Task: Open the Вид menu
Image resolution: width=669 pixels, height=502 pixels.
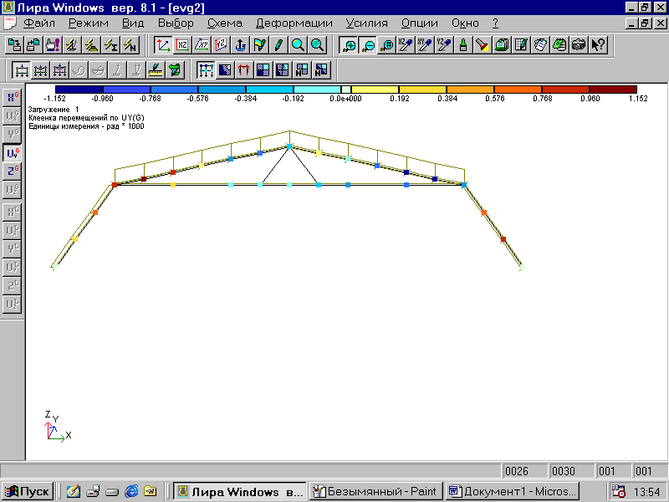Action: [x=133, y=23]
